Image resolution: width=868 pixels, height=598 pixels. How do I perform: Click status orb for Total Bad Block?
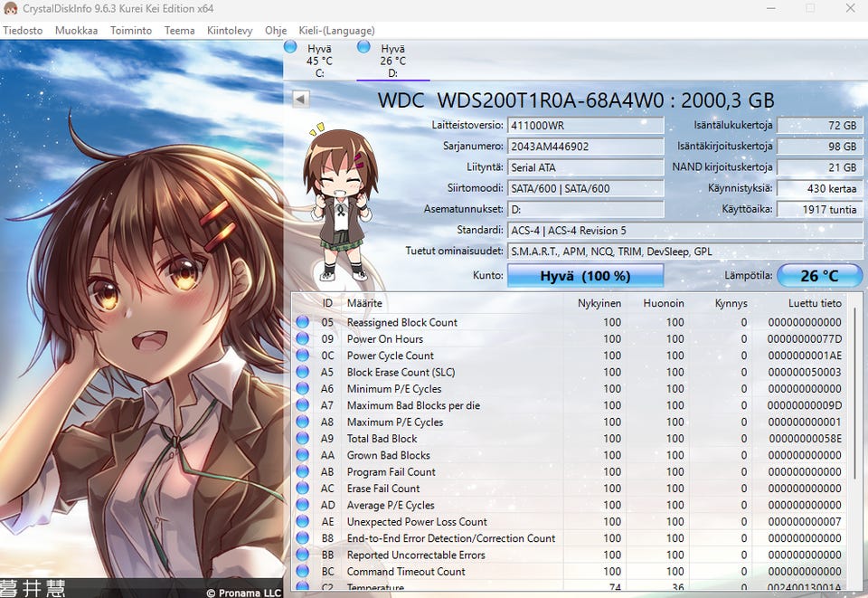coord(303,439)
